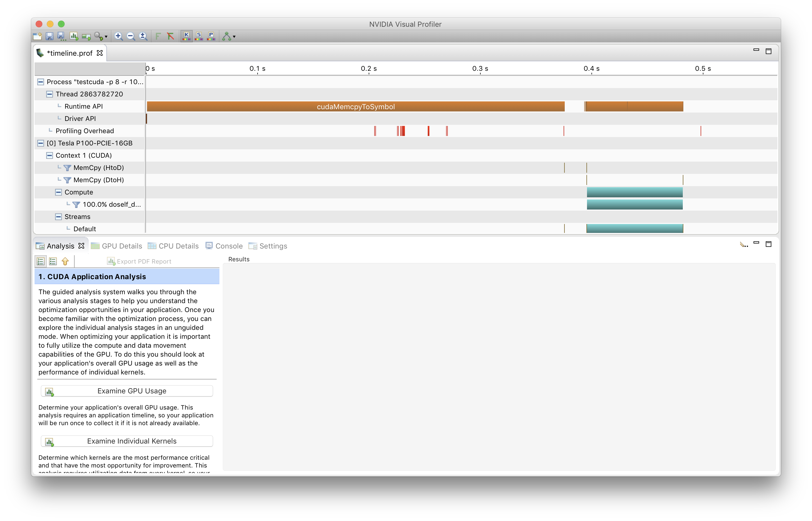This screenshot has height=521, width=812.
Task: Close the Analysis tab
Action: 82,246
